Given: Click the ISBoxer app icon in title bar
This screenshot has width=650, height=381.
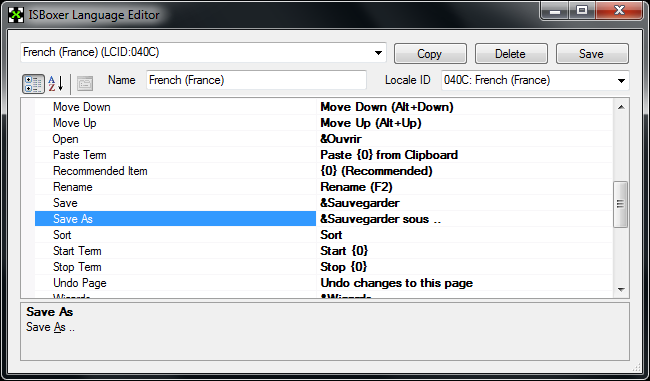Looking at the screenshot, I should (16, 15).
